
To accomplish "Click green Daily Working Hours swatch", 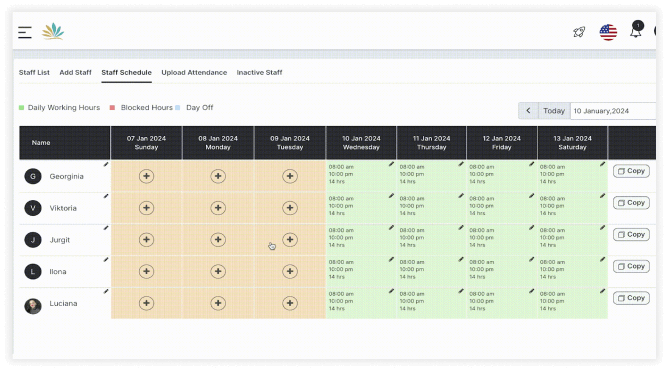I will pyautogui.click(x=22, y=108).
